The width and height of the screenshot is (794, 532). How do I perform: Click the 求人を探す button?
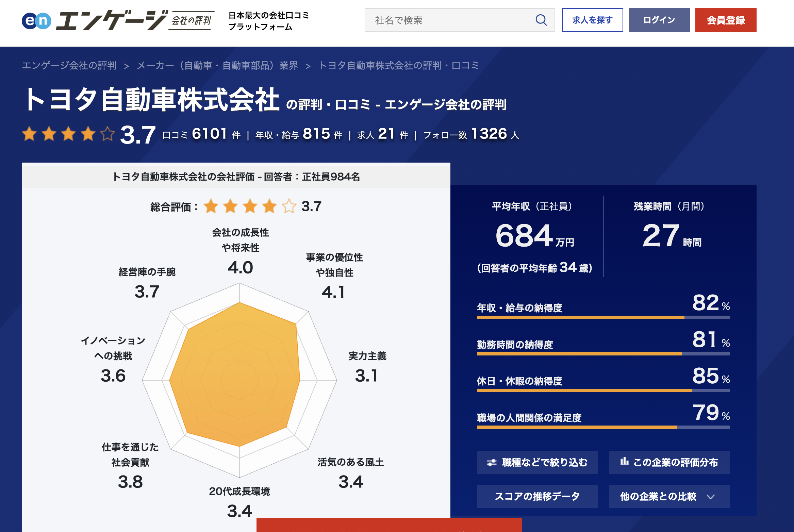[x=592, y=20]
